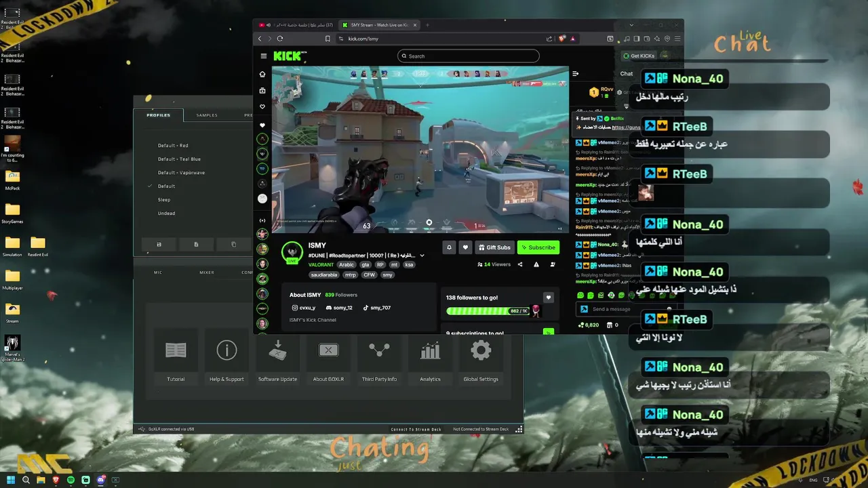Open the cvxu_y Instagram link
Image resolution: width=868 pixels, height=488 pixels.
[304, 308]
